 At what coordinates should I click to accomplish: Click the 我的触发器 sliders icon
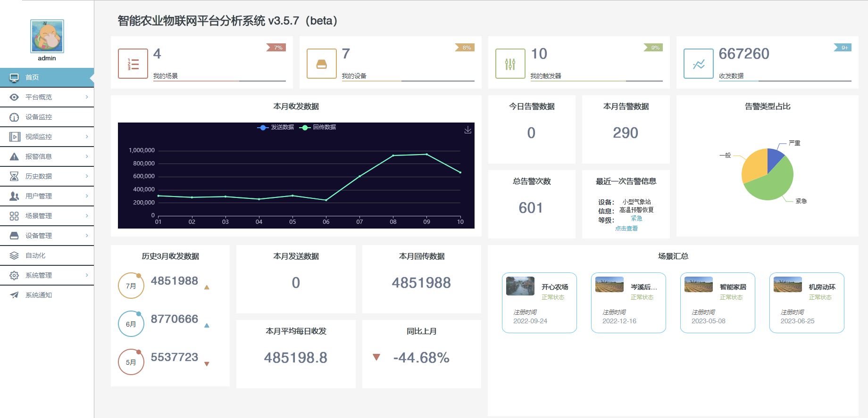(x=510, y=64)
